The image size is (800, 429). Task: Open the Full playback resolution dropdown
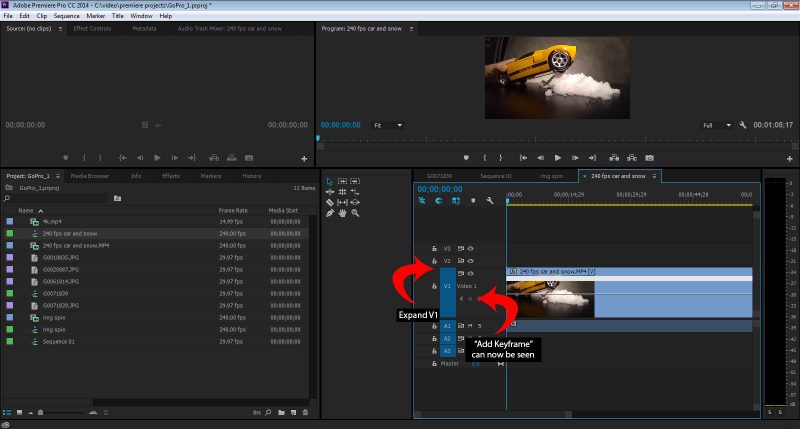click(x=715, y=125)
